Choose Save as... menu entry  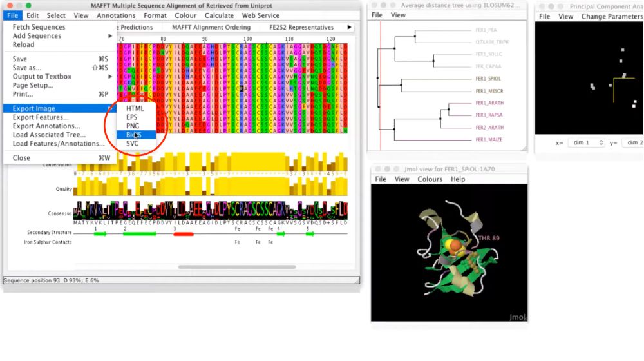[x=59, y=68]
